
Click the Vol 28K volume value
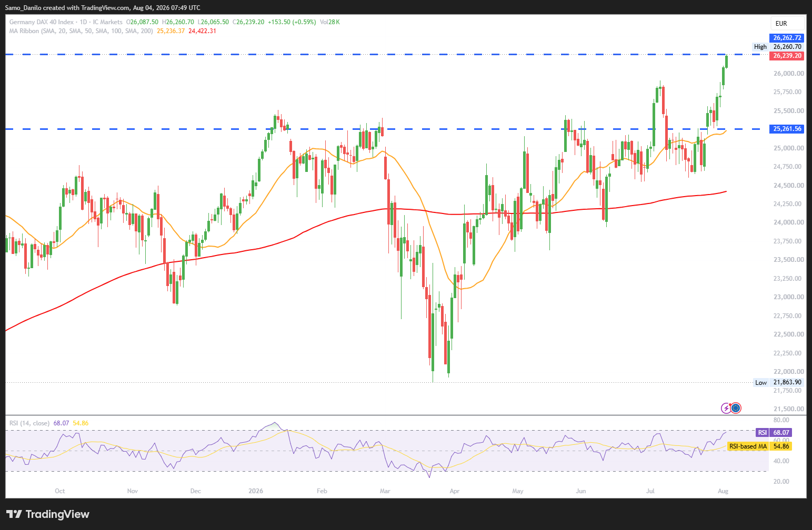330,22
